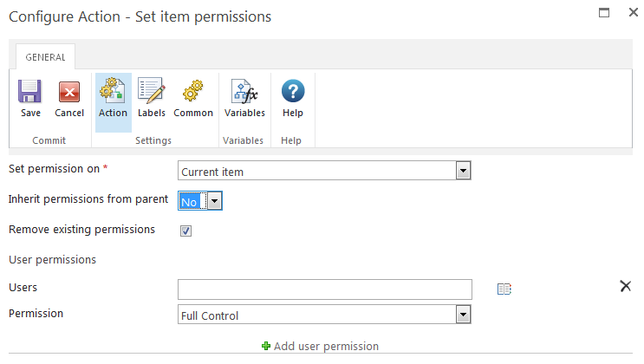Click the Save ribbon icon
The image size is (644, 364).
click(x=30, y=92)
